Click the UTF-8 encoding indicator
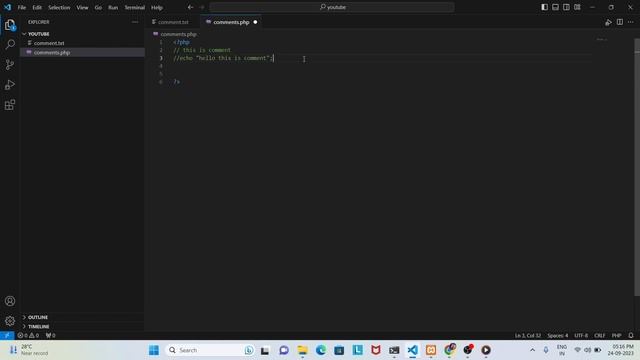This screenshot has width=640, height=360. [581, 336]
